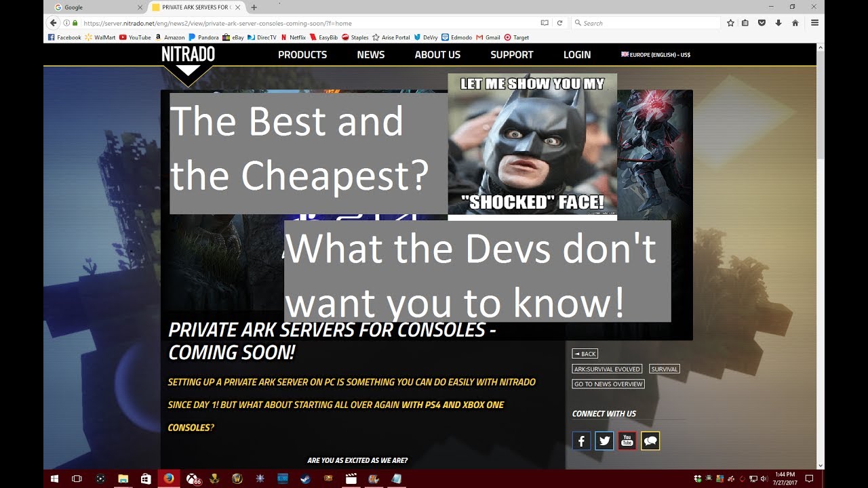Image resolution: width=868 pixels, height=488 pixels.
Task: Close the Google tab
Action: coord(140,7)
